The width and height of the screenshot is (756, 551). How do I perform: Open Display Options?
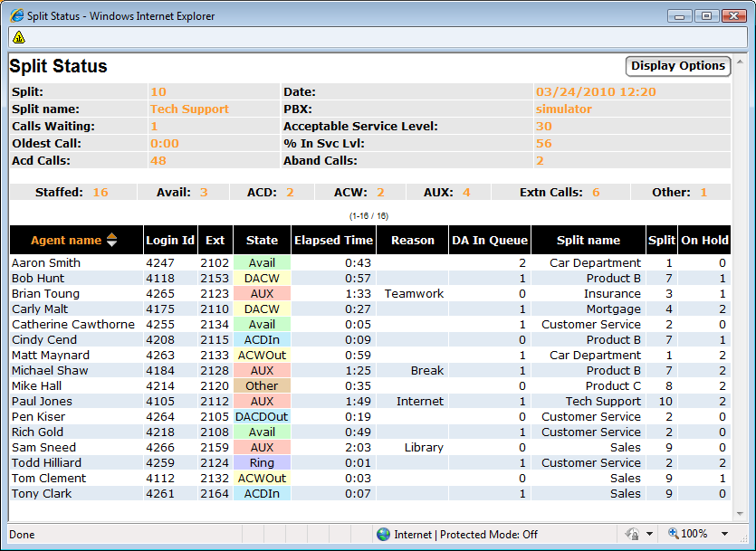678,66
